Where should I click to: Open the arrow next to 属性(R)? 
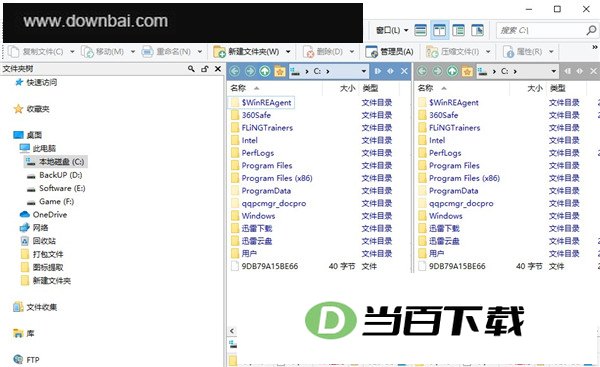[551, 51]
